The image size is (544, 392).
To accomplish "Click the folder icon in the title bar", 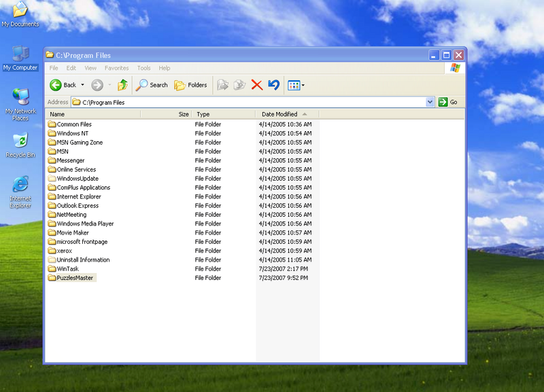I will click(x=50, y=55).
